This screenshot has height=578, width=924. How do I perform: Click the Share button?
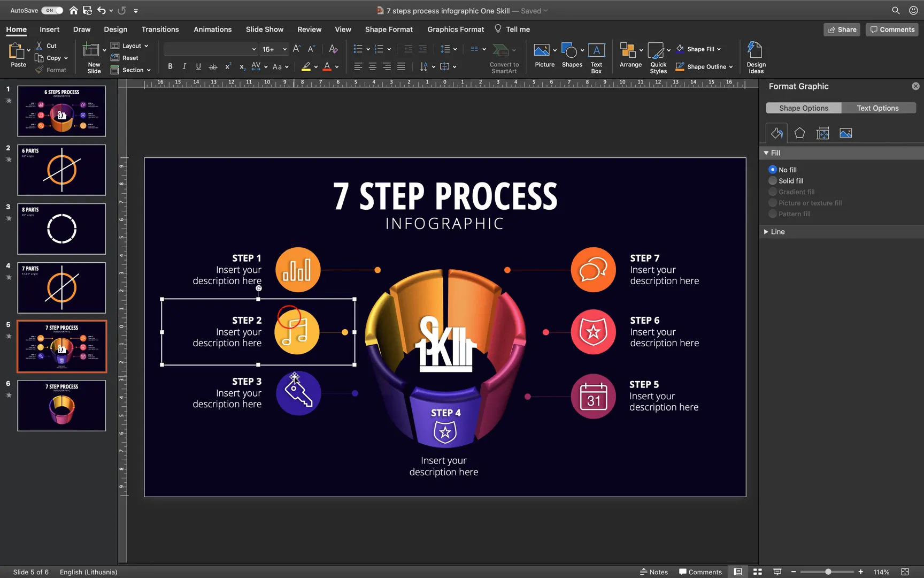click(x=842, y=29)
